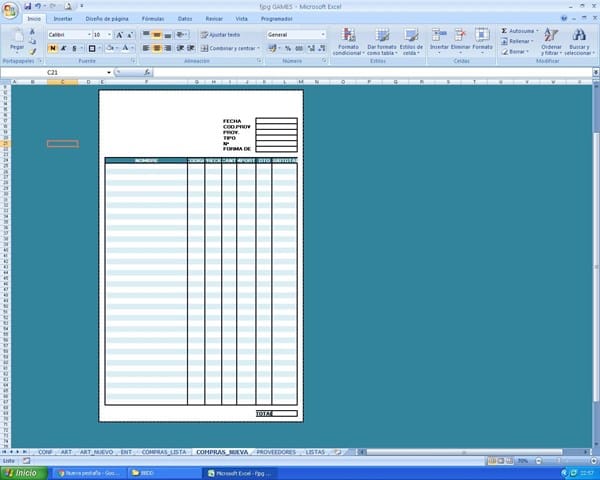Toggle Italic (K) formatting
Screen dimensions: 600x480
(63, 48)
